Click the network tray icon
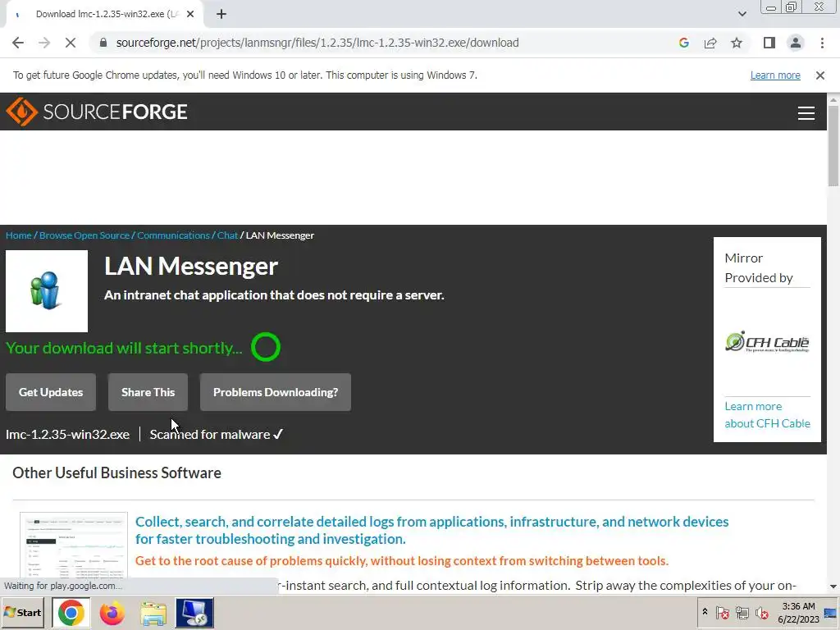The height and width of the screenshot is (630, 840). click(x=742, y=612)
